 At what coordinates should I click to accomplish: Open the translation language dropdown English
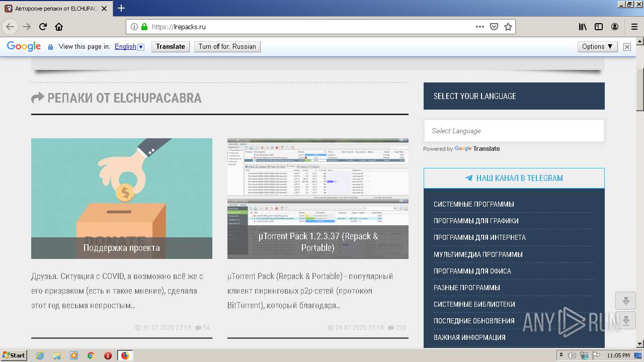129,47
